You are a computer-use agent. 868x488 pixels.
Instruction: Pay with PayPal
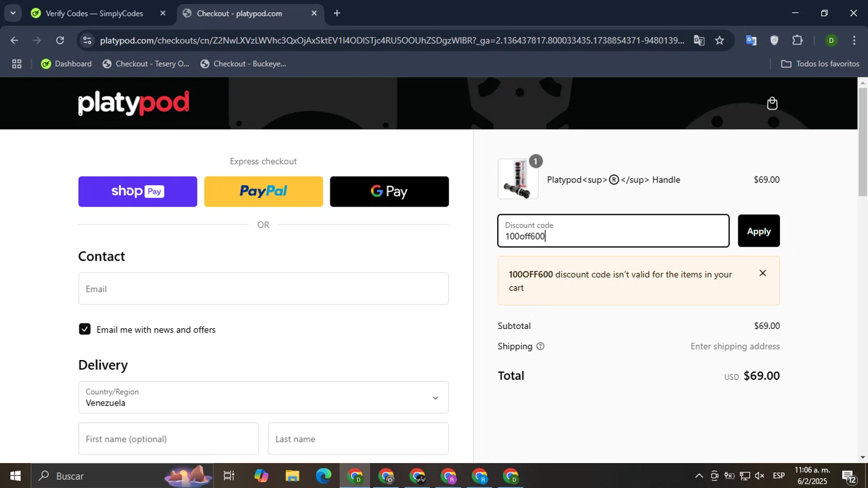263,192
